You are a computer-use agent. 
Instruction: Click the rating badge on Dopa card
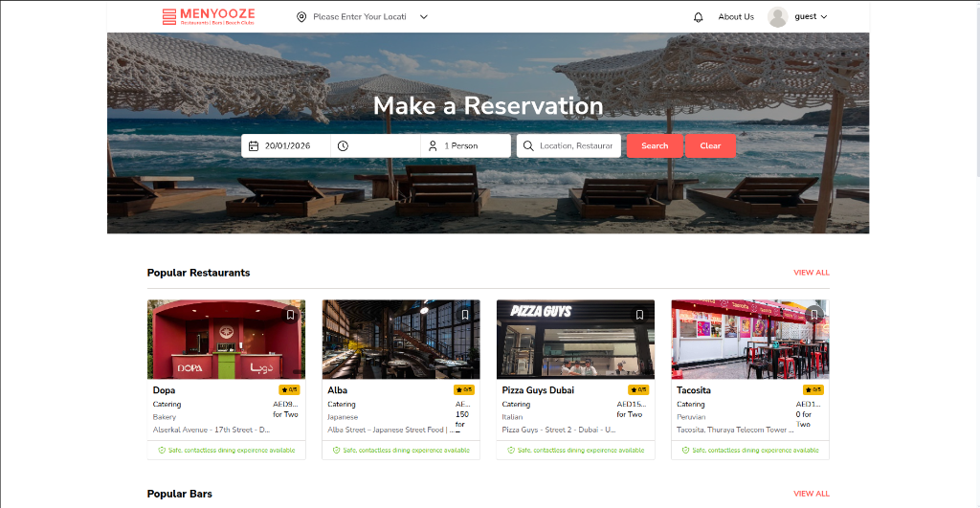click(289, 390)
